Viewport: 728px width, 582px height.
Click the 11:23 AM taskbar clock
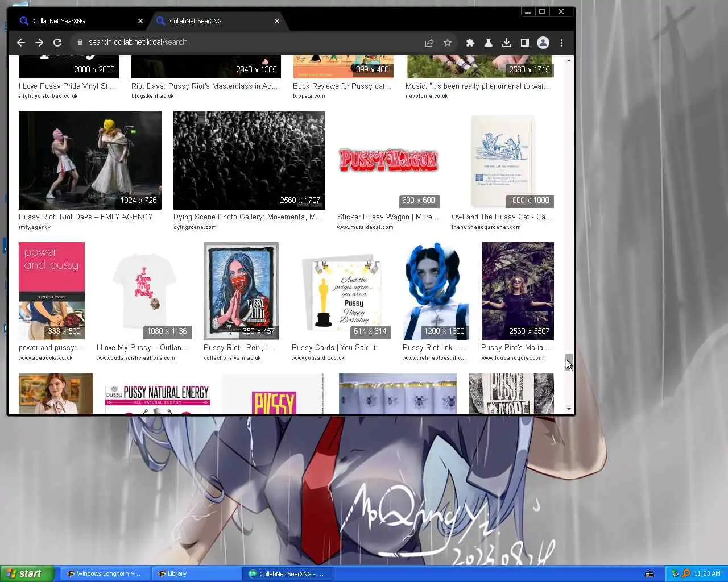click(707, 573)
